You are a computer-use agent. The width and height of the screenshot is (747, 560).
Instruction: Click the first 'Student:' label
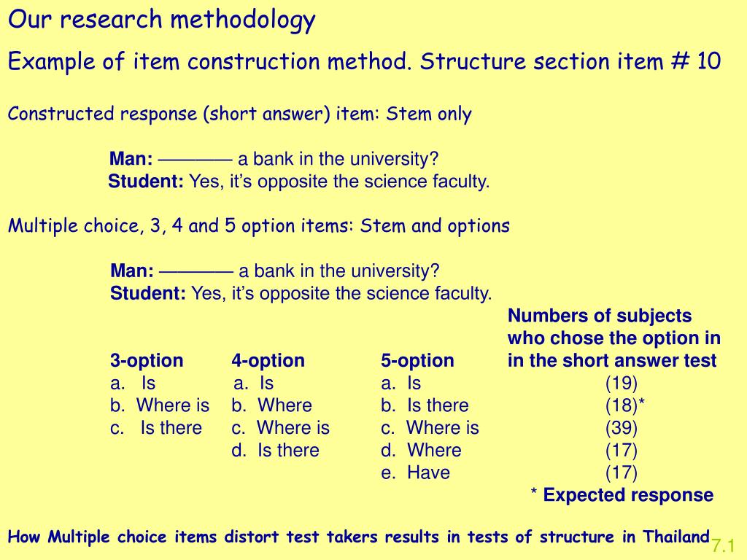click(x=146, y=182)
